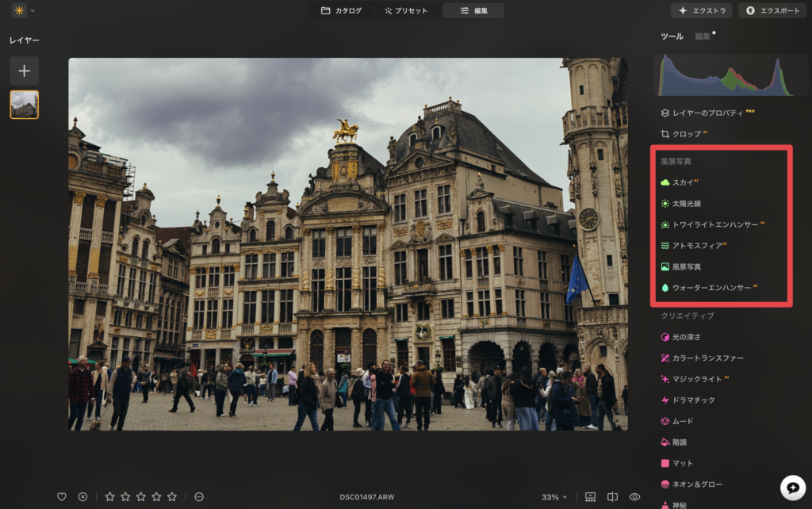Toggle the eye preview icon
The height and width of the screenshot is (509, 812).
(635, 496)
